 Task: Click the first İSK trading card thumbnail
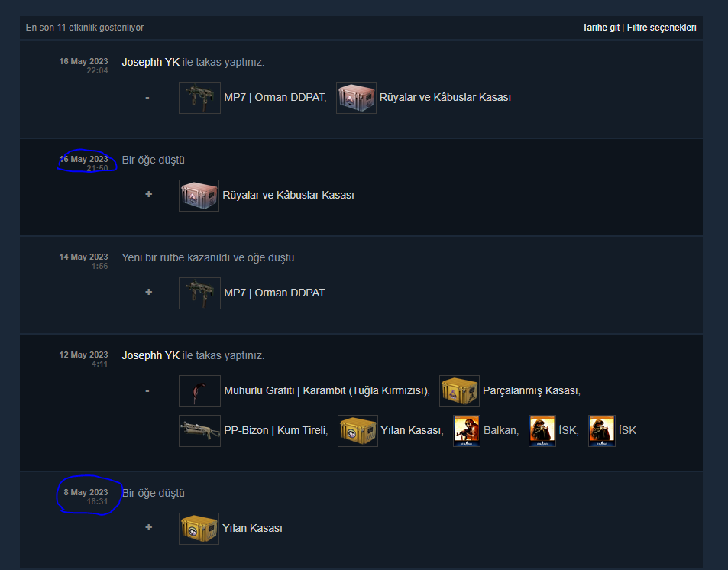542,431
